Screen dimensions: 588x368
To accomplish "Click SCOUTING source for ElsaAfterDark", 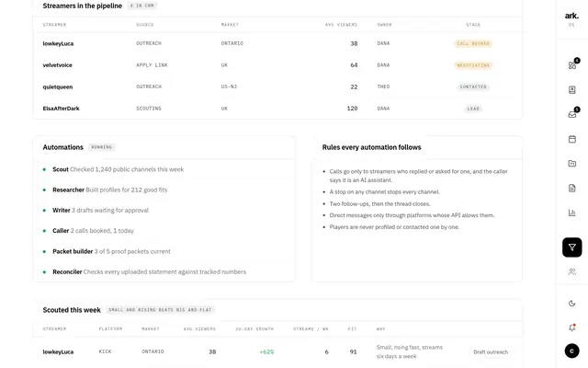I will click(149, 109).
